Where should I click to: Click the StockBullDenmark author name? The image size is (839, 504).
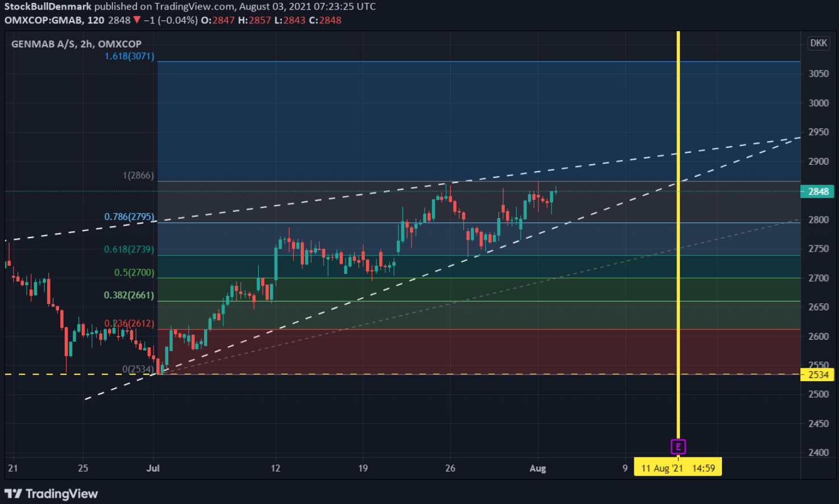(x=48, y=7)
